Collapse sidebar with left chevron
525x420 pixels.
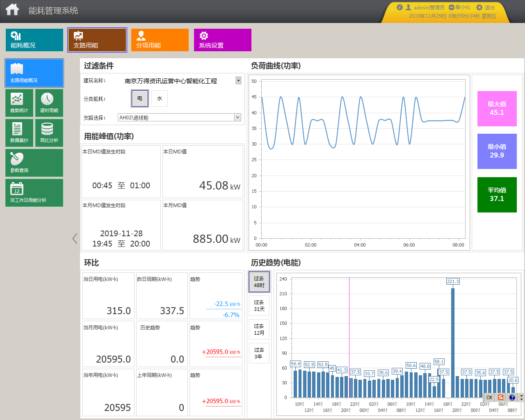click(75, 238)
